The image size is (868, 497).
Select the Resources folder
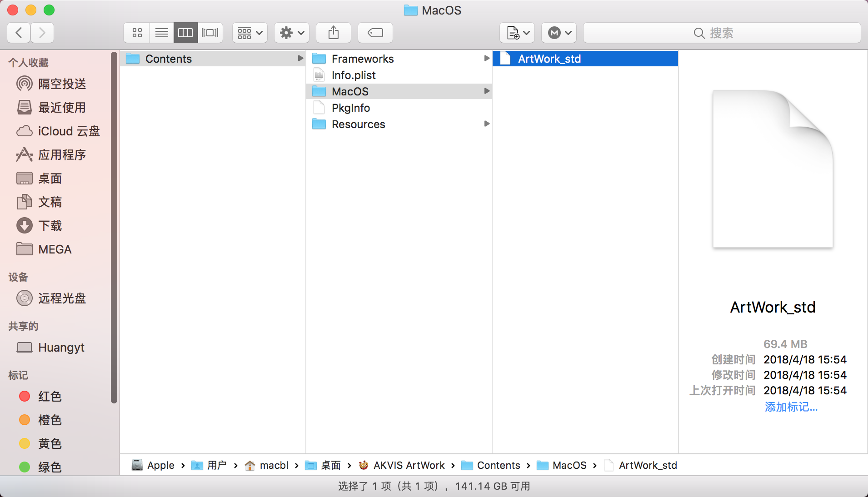coord(358,124)
